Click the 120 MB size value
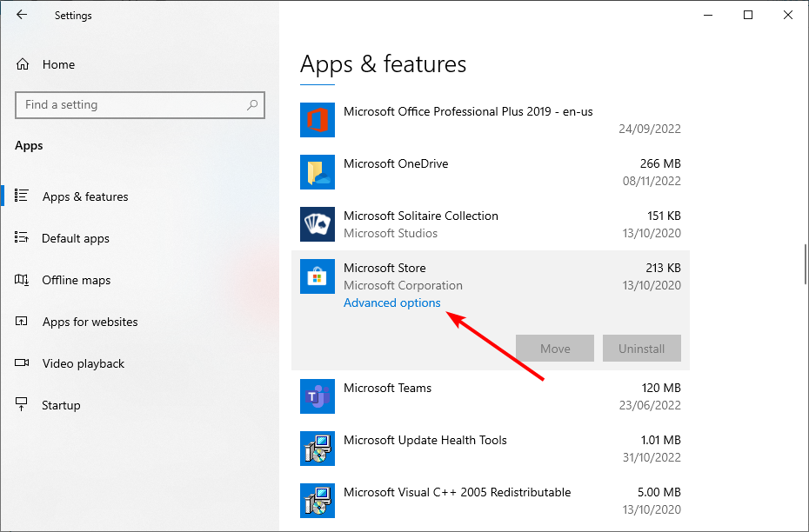The width and height of the screenshot is (809, 532). 661,388
